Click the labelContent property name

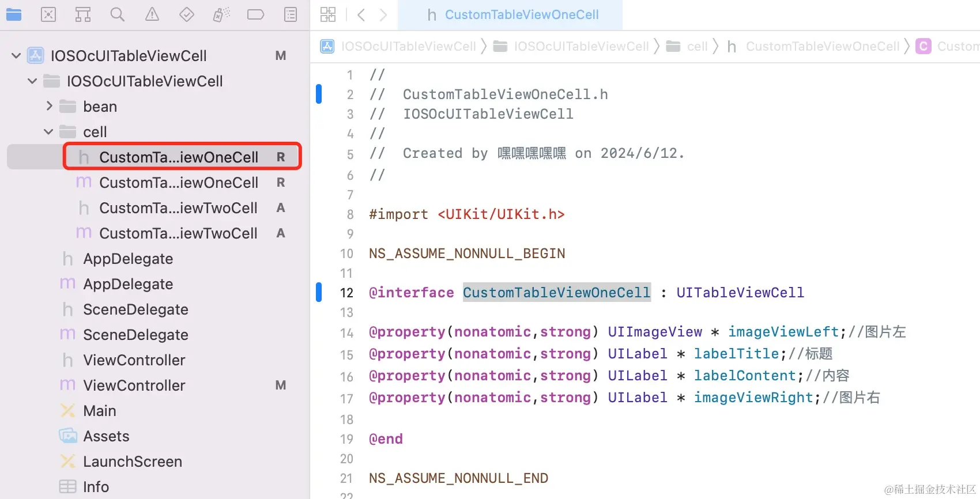(745, 376)
